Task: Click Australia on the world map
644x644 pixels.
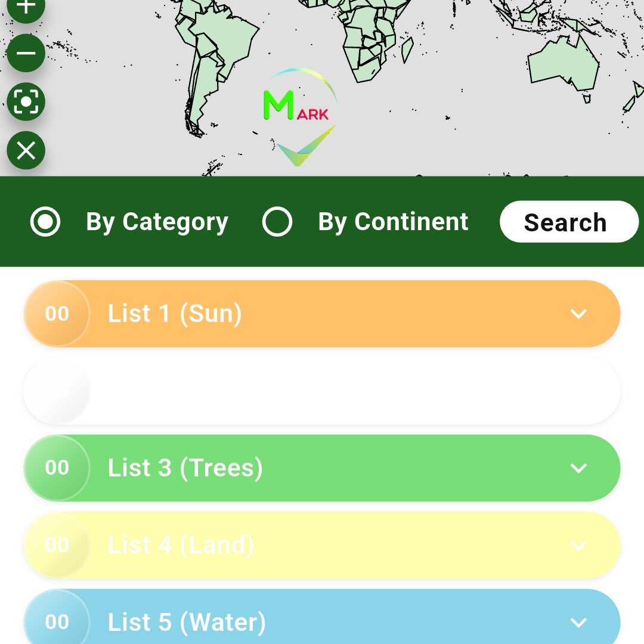Action: pos(563,63)
